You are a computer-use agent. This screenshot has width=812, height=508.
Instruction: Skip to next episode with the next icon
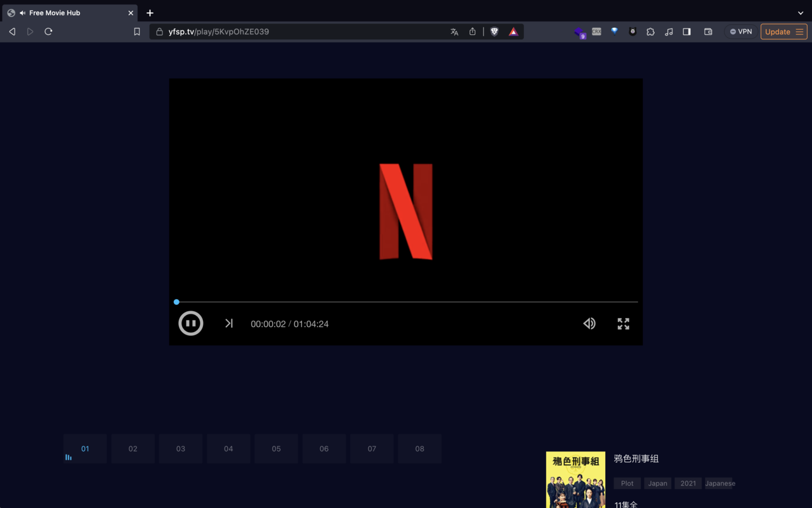pos(229,323)
